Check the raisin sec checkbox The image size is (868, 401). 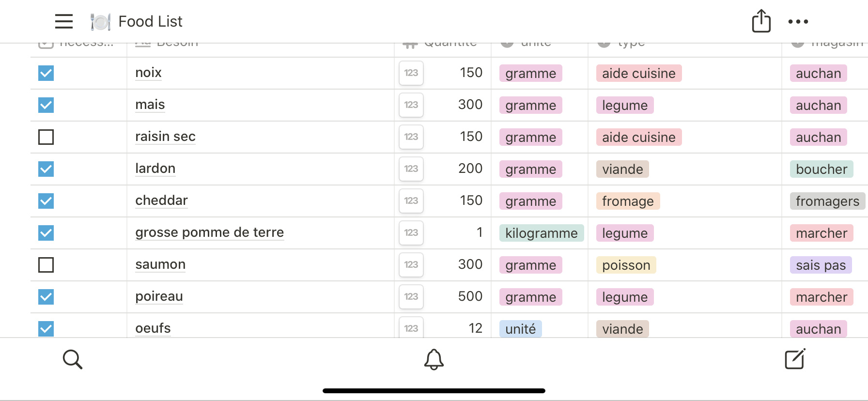click(x=46, y=137)
